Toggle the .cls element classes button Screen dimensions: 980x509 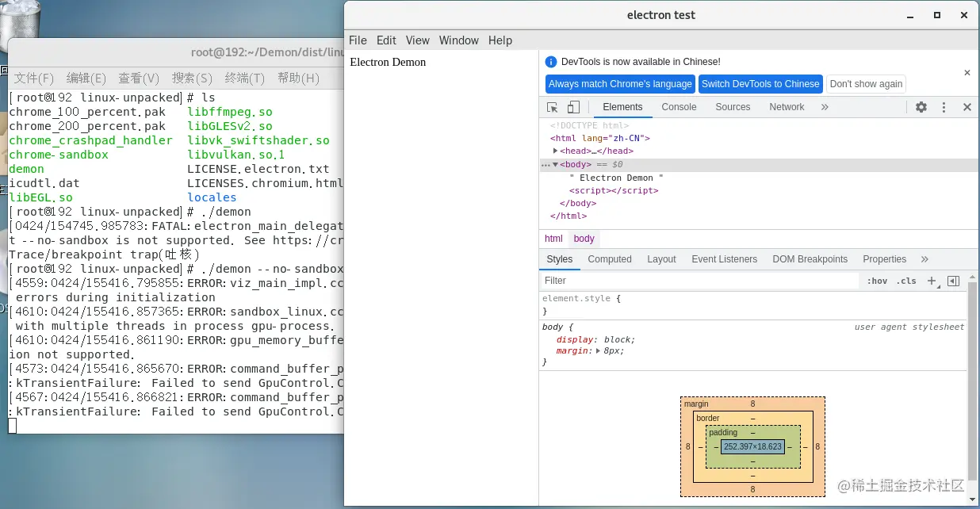[906, 281]
